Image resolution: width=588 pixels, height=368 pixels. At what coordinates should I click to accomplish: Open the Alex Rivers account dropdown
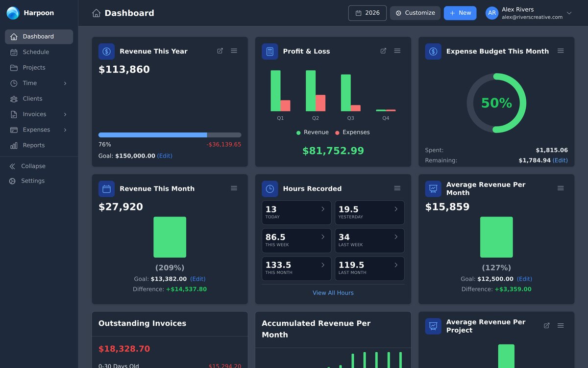click(529, 13)
